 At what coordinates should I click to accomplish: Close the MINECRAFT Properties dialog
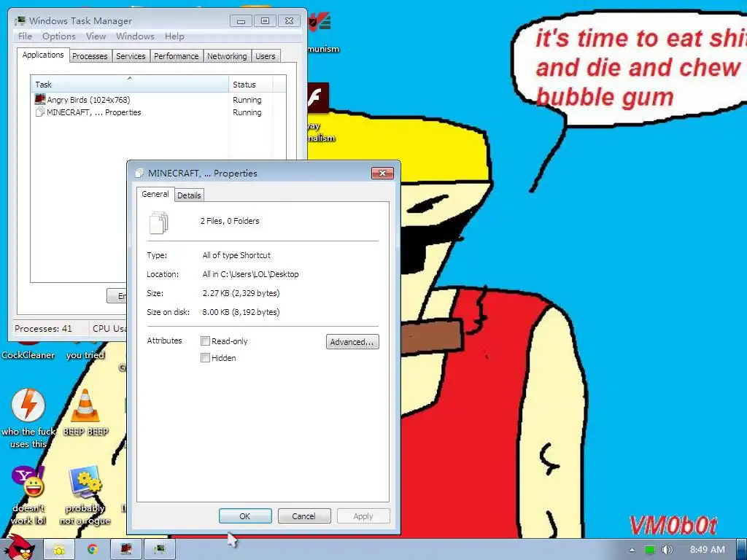pyautogui.click(x=382, y=174)
